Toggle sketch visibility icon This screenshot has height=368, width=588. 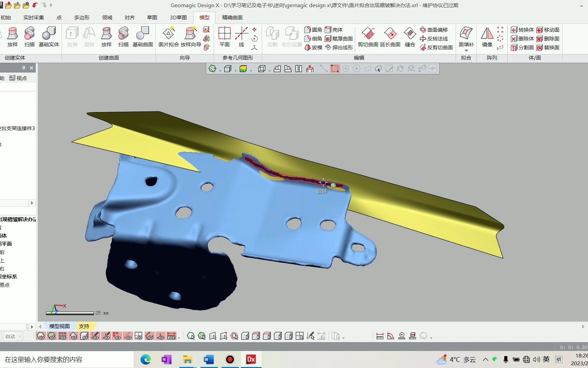click(x=95, y=336)
